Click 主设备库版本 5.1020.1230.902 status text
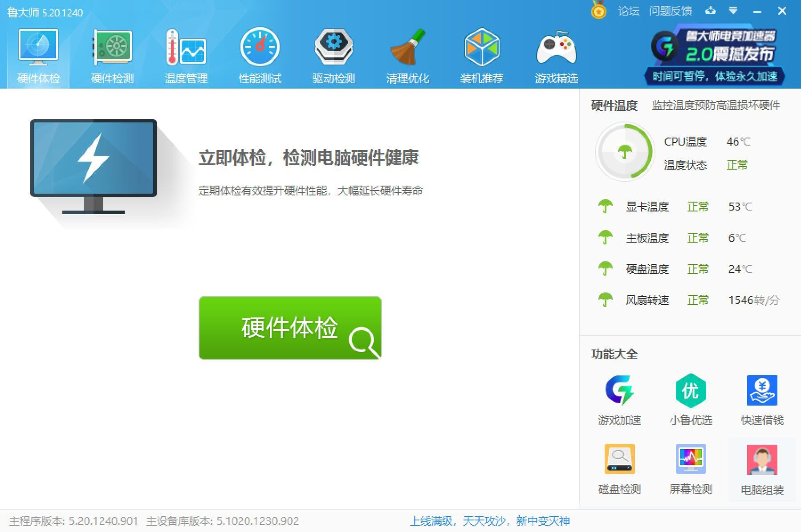The height and width of the screenshot is (532, 801). point(223,521)
